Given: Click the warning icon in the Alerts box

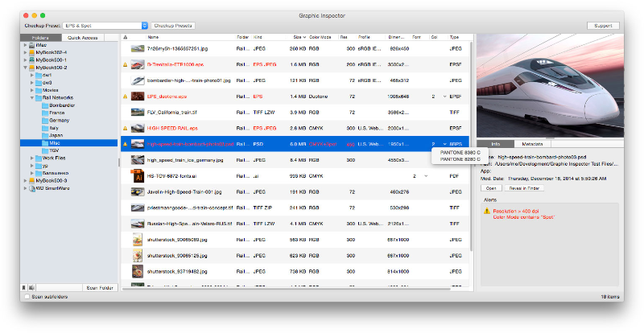Looking at the screenshot, I should click(487, 211).
